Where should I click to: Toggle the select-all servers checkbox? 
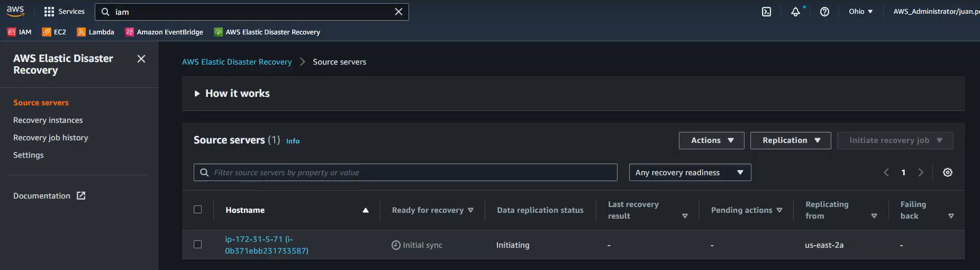[198, 210]
